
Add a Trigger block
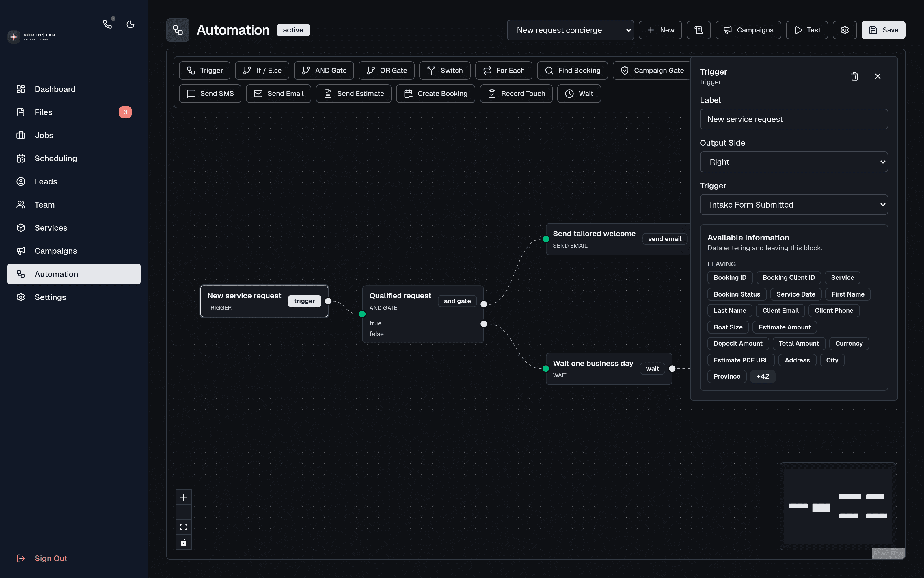[x=205, y=70]
